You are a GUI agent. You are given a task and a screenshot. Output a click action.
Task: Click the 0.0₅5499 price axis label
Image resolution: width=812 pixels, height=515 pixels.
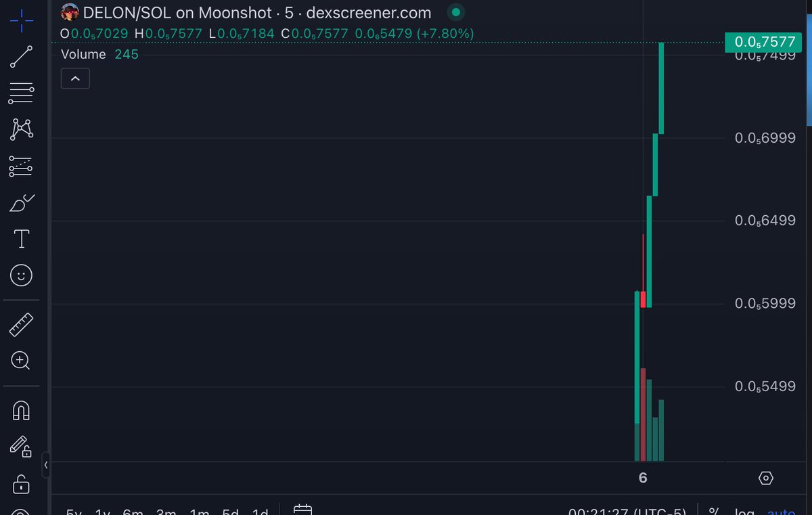coord(765,386)
